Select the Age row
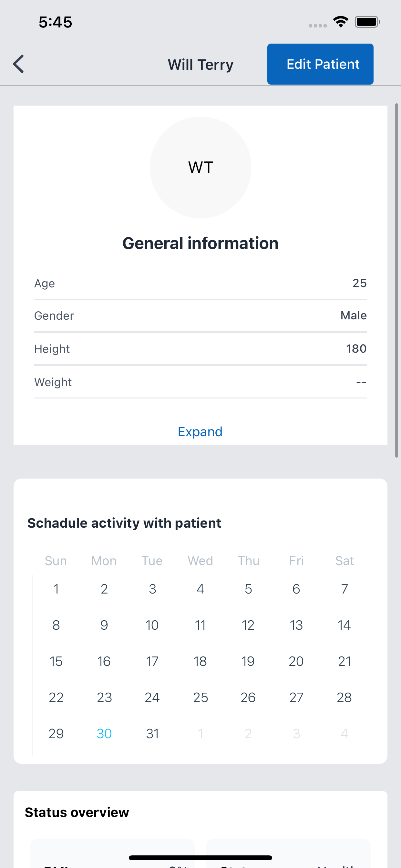 200,283
